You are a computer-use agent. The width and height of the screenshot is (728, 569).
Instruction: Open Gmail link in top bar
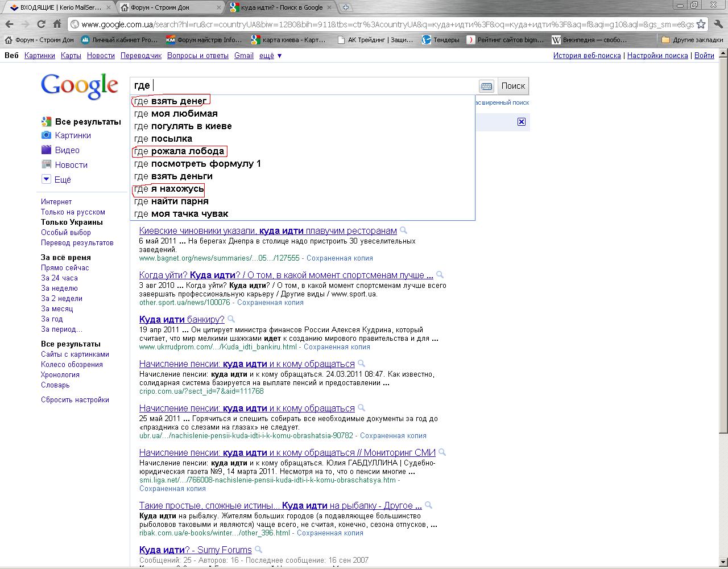(x=244, y=56)
